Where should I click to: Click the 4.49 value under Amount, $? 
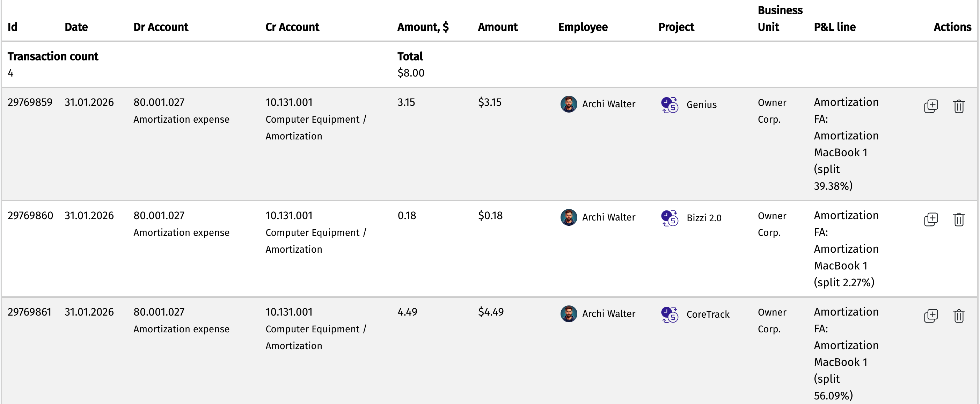(x=407, y=312)
